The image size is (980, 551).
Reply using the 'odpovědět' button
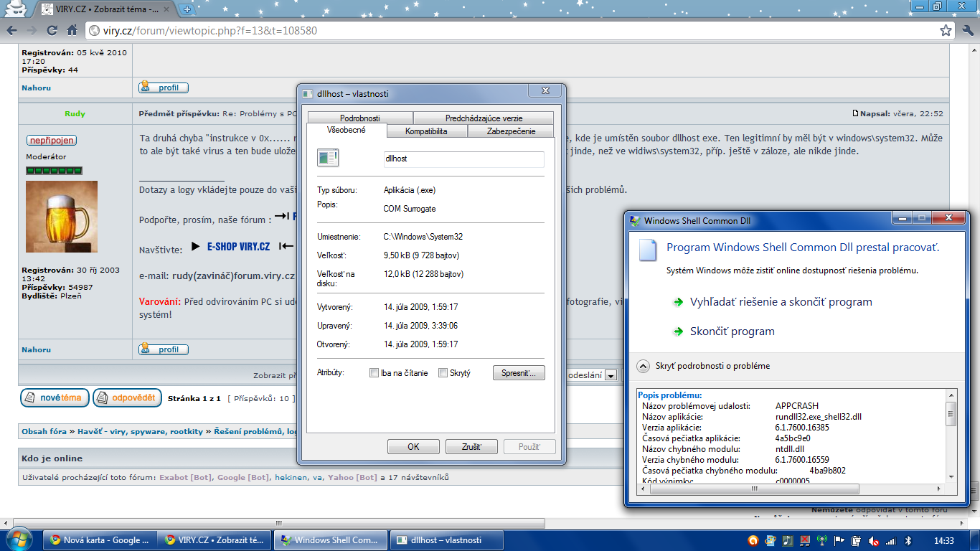(x=127, y=397)
